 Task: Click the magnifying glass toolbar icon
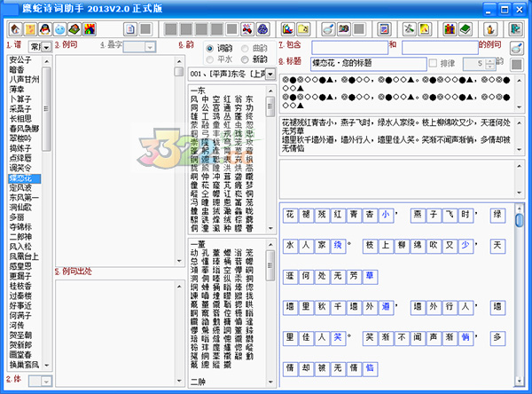pos(328,29)
